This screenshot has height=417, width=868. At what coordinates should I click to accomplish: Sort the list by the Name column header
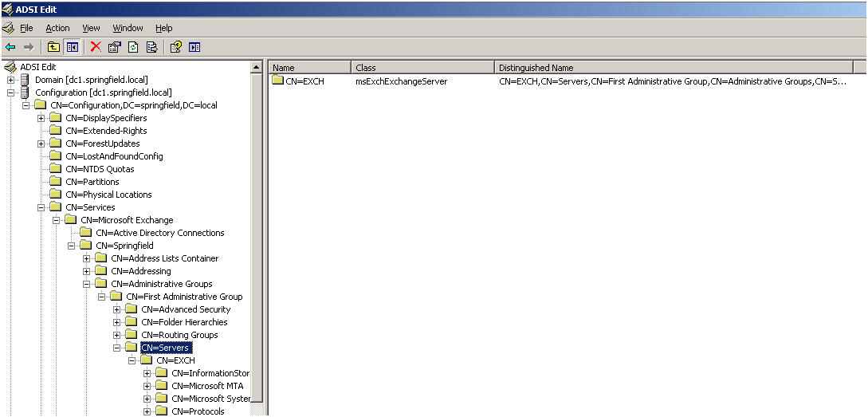(310, 68)
